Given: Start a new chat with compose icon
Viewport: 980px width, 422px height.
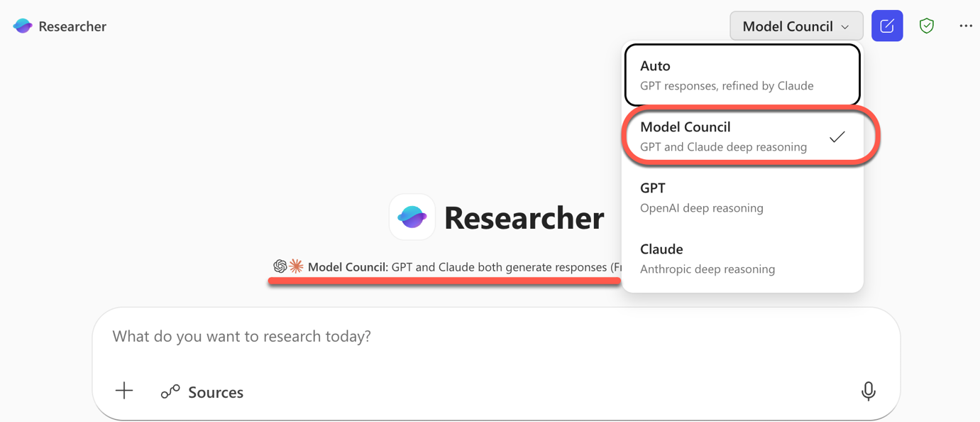Looking at the screenshot, I should (x=887, y=26).
